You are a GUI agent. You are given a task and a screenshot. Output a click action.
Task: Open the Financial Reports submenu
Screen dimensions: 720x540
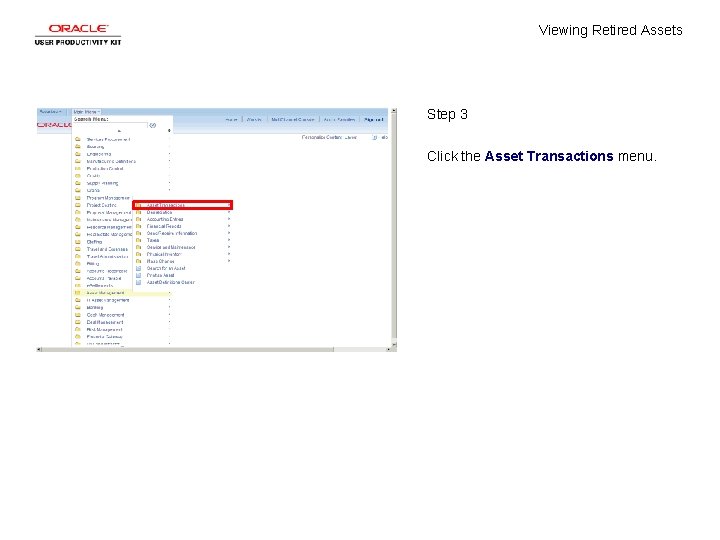(x=164, y=226)
